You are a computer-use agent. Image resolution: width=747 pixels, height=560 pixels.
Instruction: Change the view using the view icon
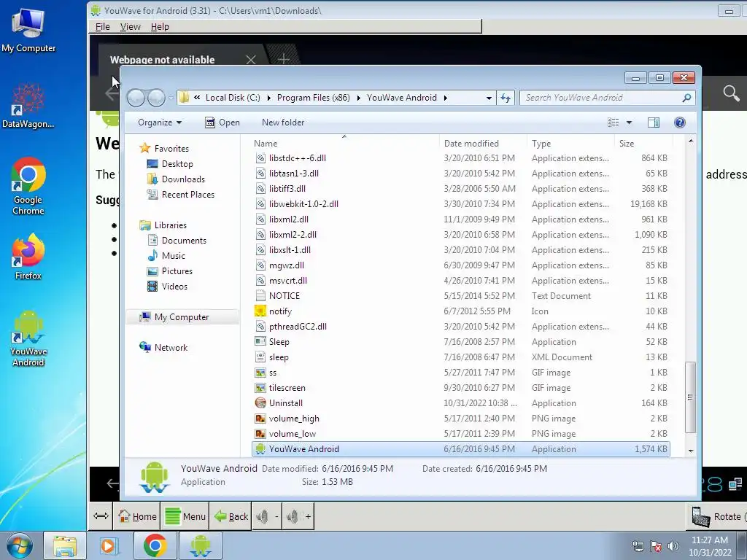click(613, 122)
